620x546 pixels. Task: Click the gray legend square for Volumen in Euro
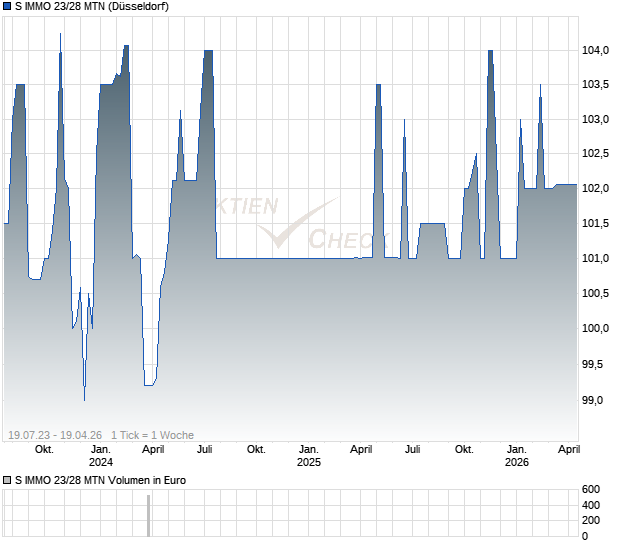click(x=7, y=480)
